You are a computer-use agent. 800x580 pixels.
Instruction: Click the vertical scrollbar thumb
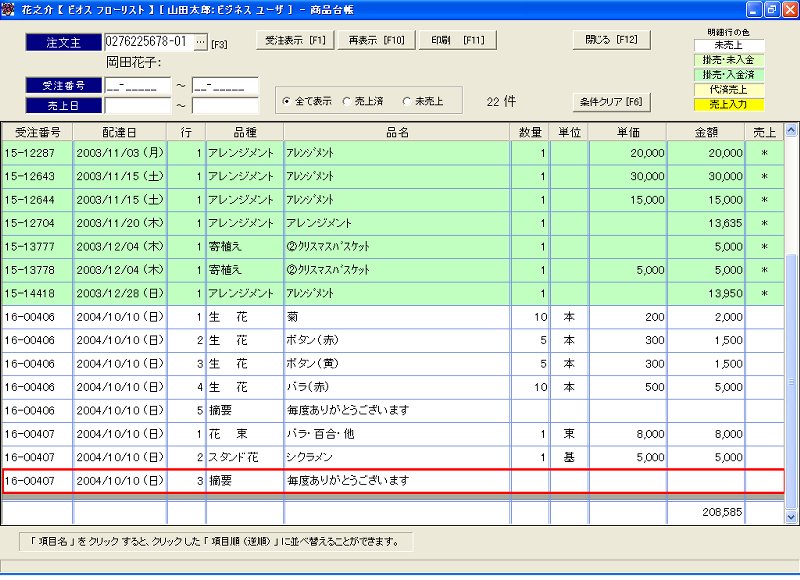pyautogui.click(x=791, y=382)
